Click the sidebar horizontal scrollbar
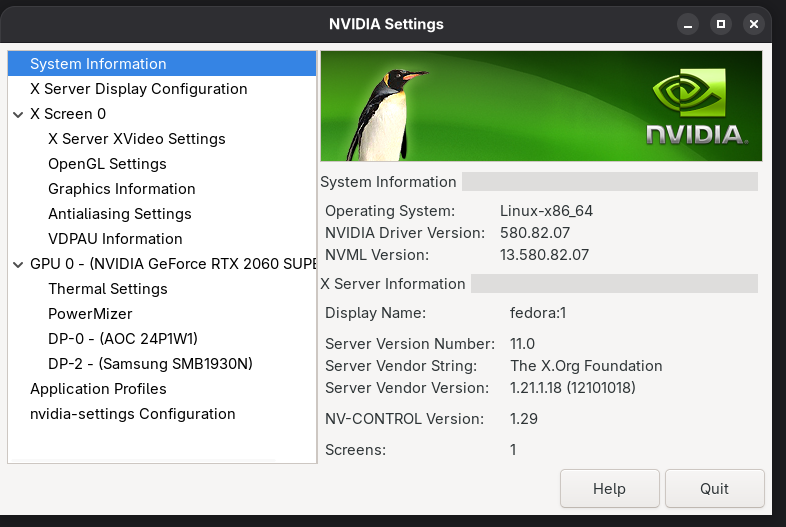 pyautogui.click(x=143, y=460)
